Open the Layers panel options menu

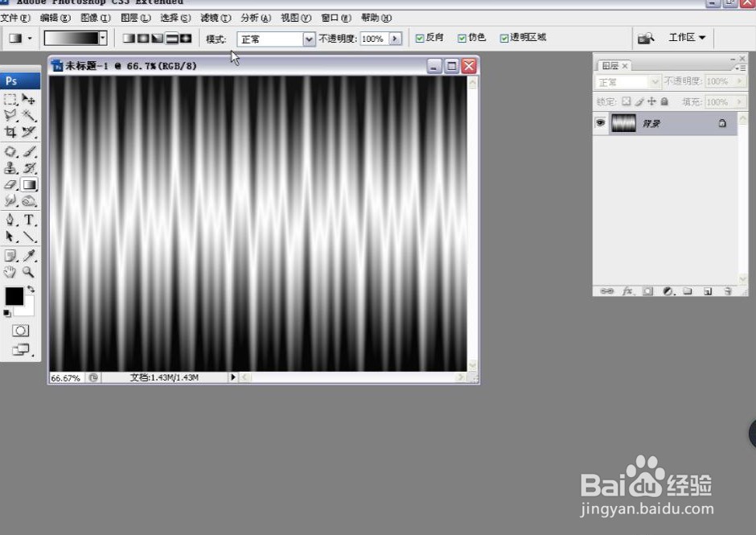pyautogui.click(x=741, y=68)
